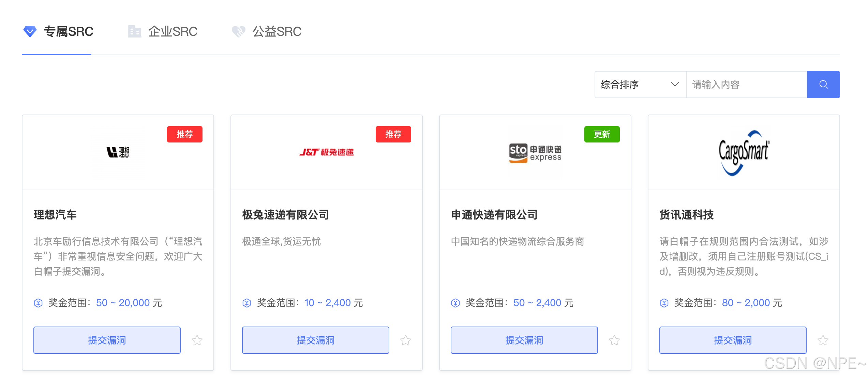This screenshot has width=868, height=377.
Task: Open the 申通快递有限公司 title link
Action: (x=494, y=215)
